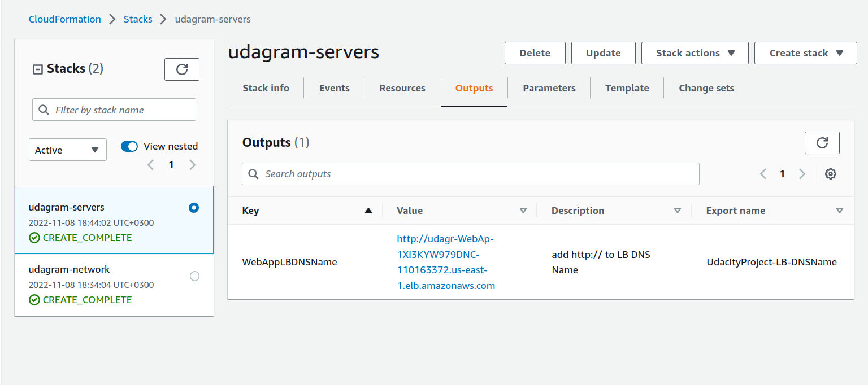Go to previous page of outputs
This screenshot has width=868, height=385.
click(763, 174)
